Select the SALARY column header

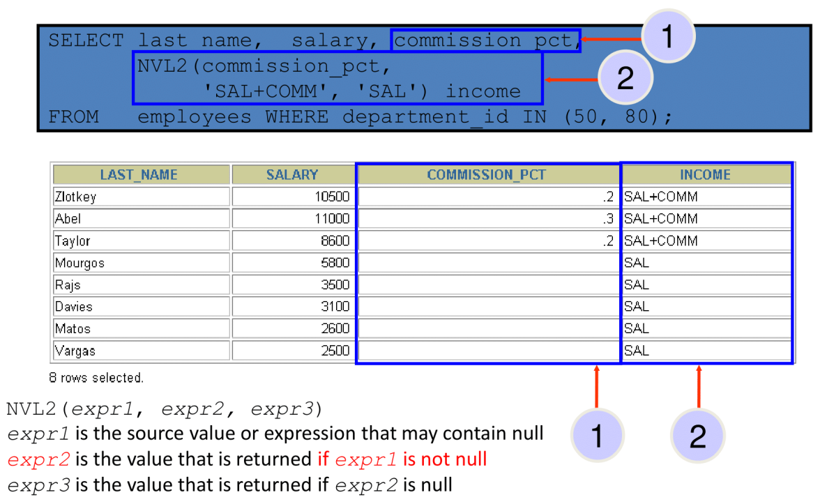pyautogui.click(x=293, y=174)
